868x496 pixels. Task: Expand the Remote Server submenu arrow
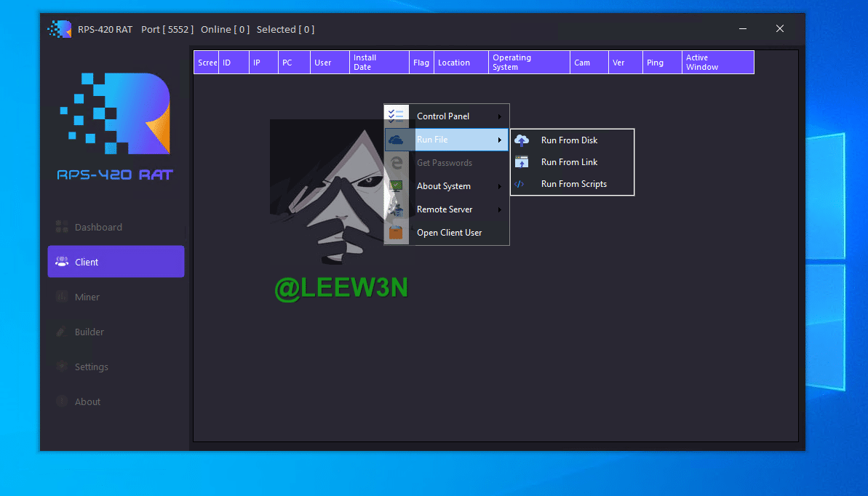coord(499,209)
